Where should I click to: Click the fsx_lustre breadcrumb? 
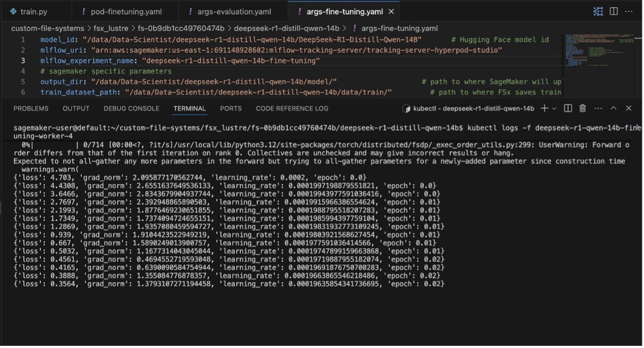111,28
